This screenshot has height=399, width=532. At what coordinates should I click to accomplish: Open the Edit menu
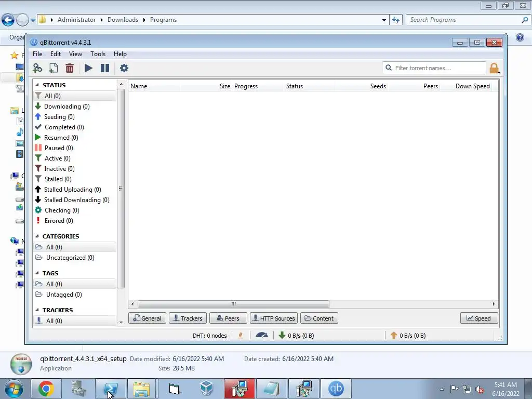[55, 54]
